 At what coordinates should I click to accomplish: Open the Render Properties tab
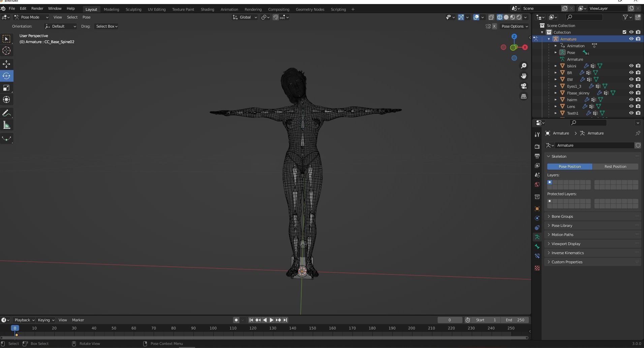coord(537,146)
